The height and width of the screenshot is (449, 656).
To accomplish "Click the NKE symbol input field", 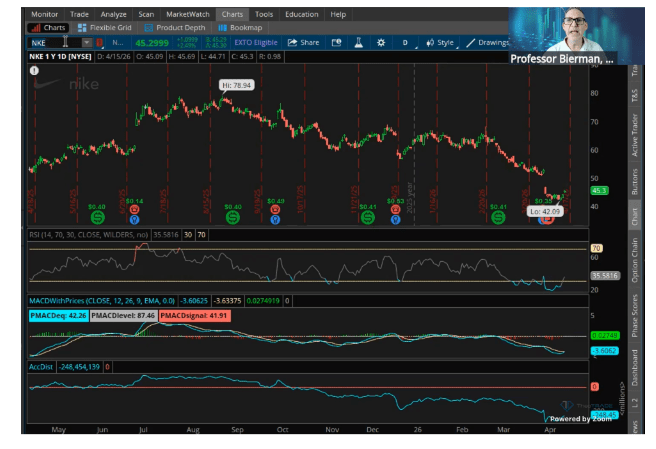I will 54,43.
